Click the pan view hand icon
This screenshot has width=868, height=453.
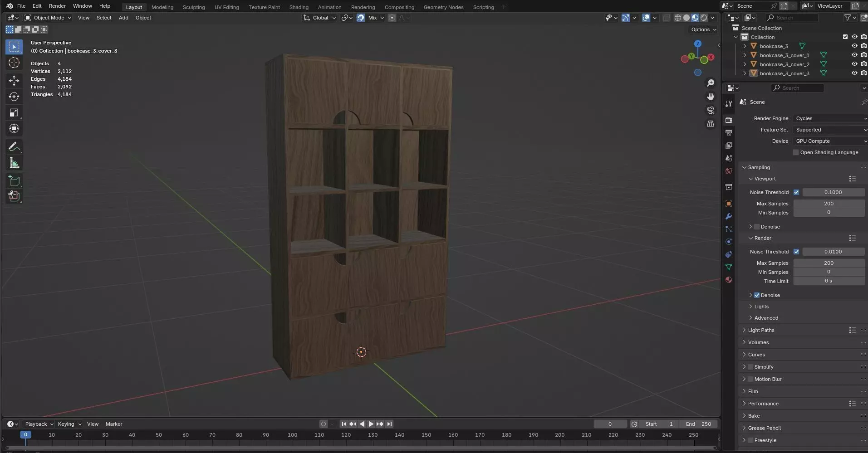tap(711, 97)
